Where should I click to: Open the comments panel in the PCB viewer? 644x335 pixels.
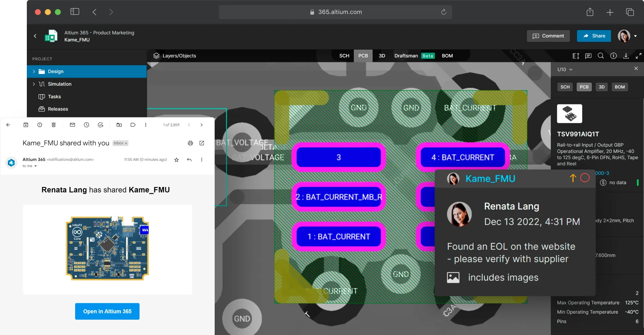(588, 56)
